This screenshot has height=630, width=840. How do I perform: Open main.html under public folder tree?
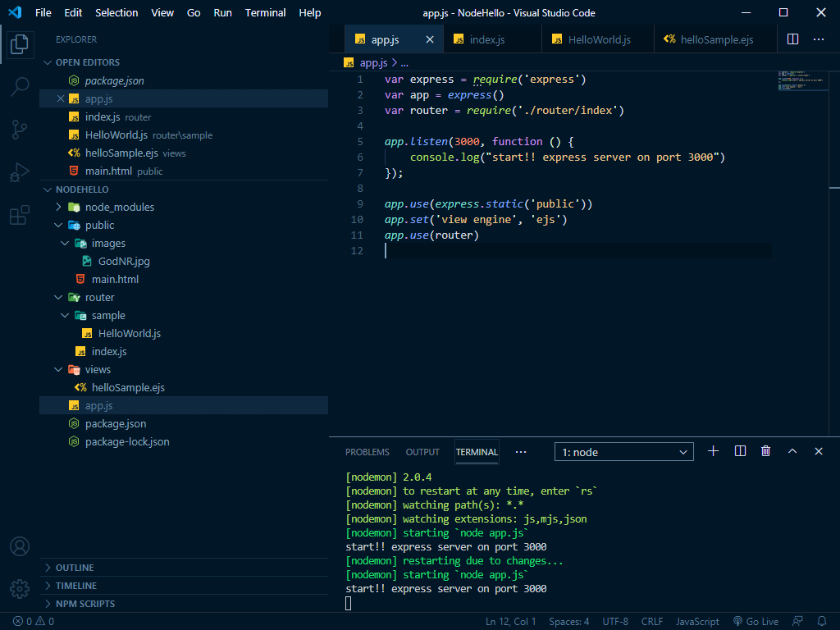pyautogui.click(x=184, y=279)
